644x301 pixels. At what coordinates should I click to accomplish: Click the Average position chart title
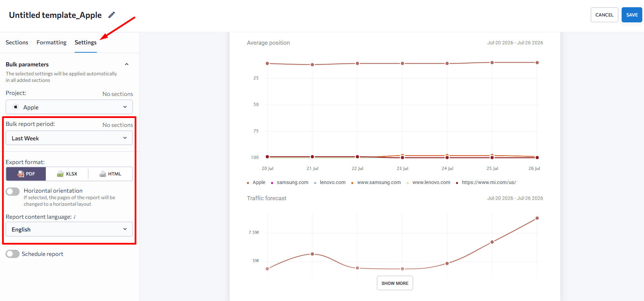[268, 43]
